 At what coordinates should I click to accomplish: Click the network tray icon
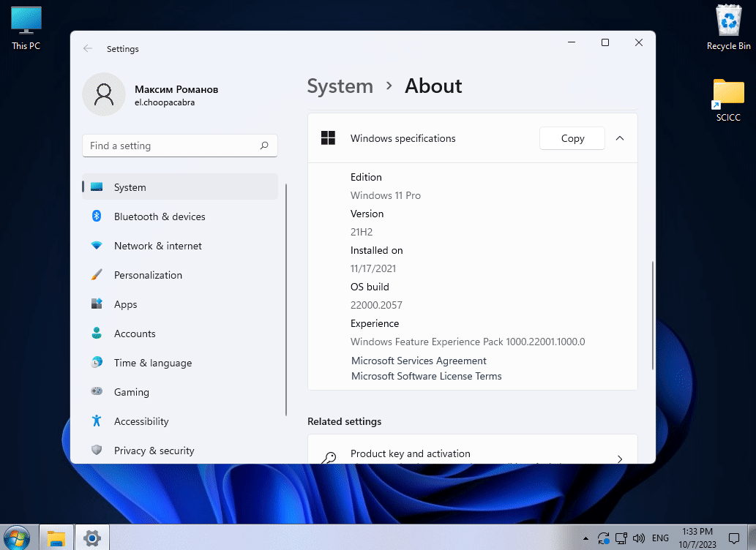621,538
